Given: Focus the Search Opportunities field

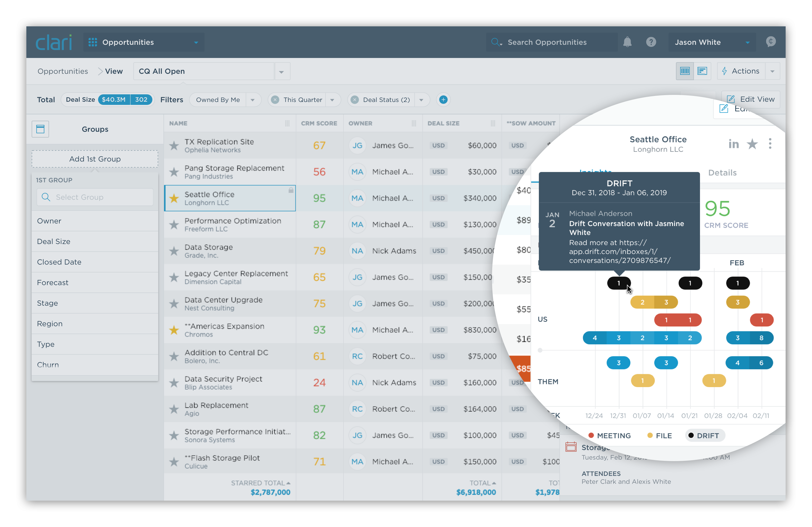Looking at the screenshot, I should 552,42.
